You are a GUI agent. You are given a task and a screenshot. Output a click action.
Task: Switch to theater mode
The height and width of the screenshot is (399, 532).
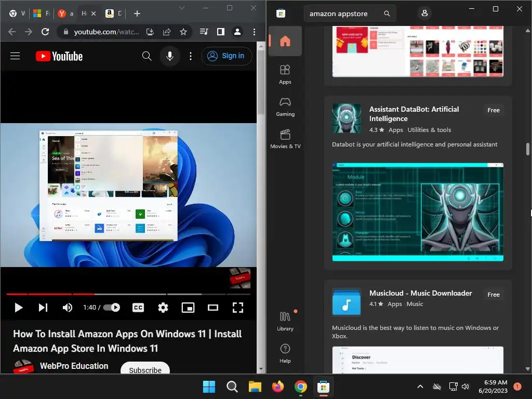(x=212, y=308)
